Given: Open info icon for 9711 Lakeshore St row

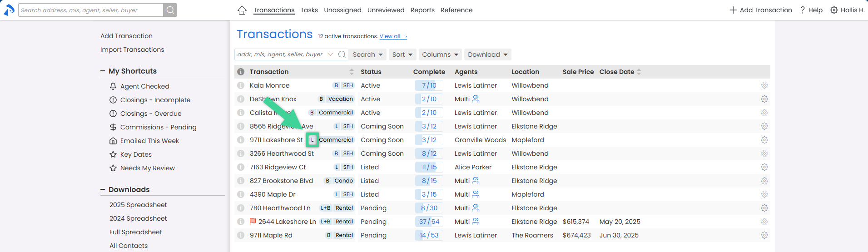Looking at the screenshot, I should [241, 140].
